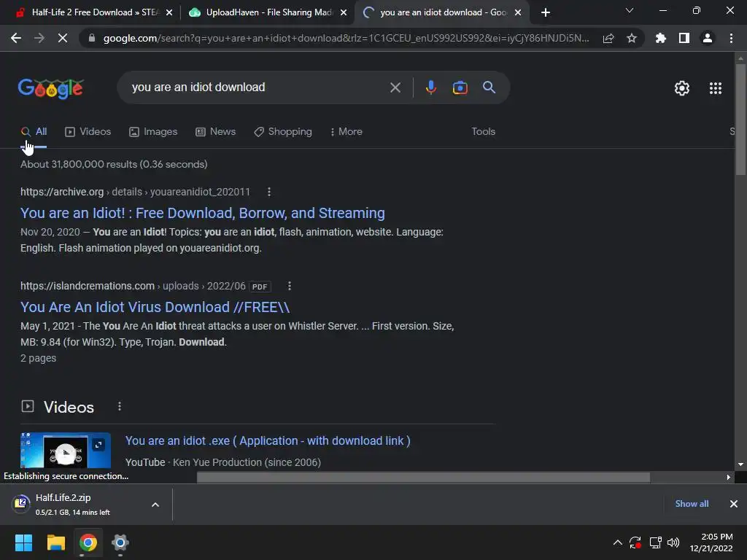Image resolution: width=747 pixels, height=560 pixels.
Task: Click inside the Google search input field
Action: 258,87
